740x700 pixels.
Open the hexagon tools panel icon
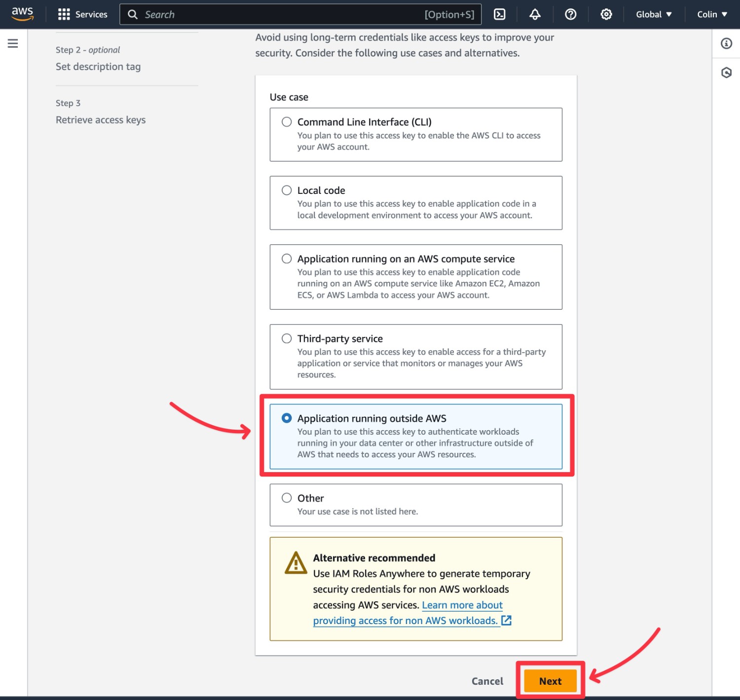coord(726,73)
